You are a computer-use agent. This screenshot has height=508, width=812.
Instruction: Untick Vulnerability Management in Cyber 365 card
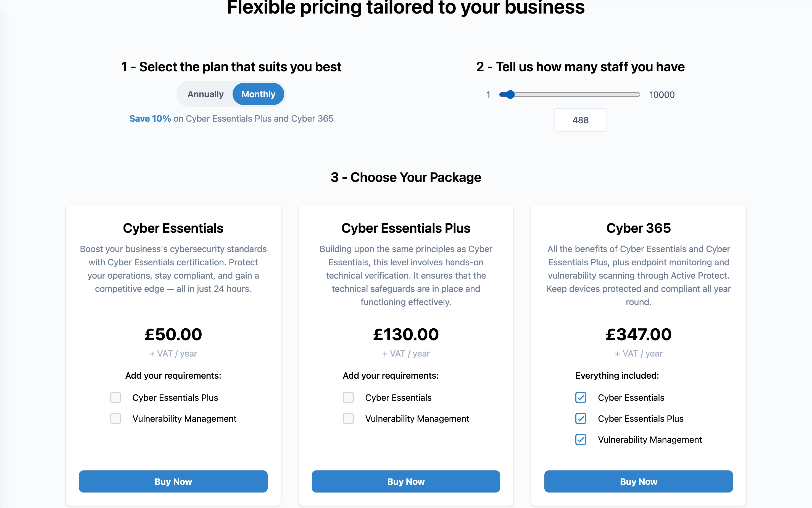(581, 439)
